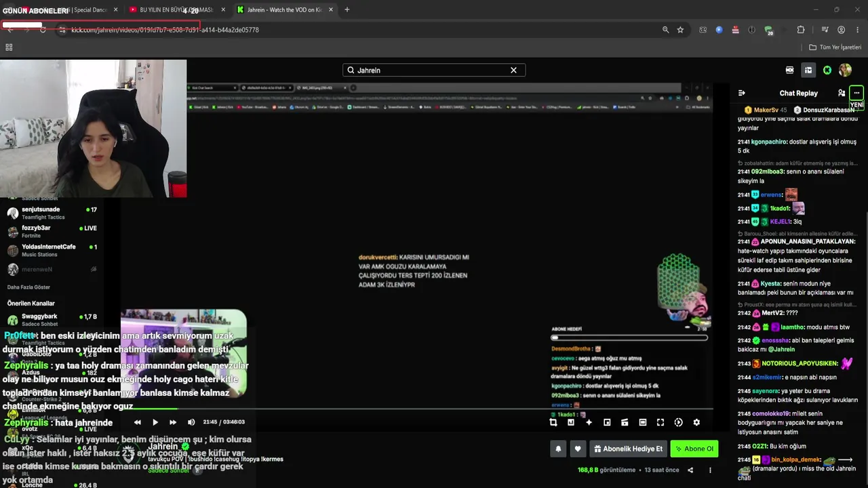868x488 pixels.
Task: Open browser extensions puzzle icon
Action: pos(801,30)
